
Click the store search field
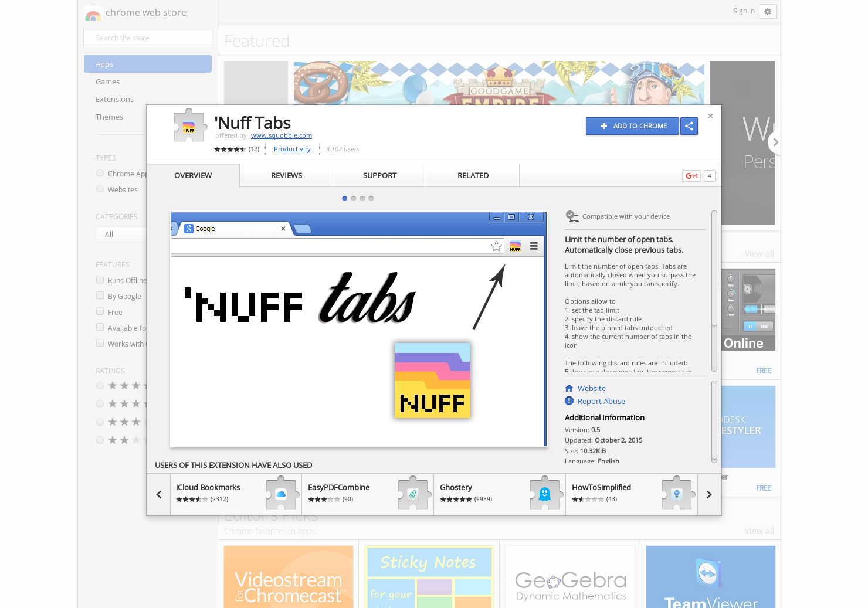[147, 37]
